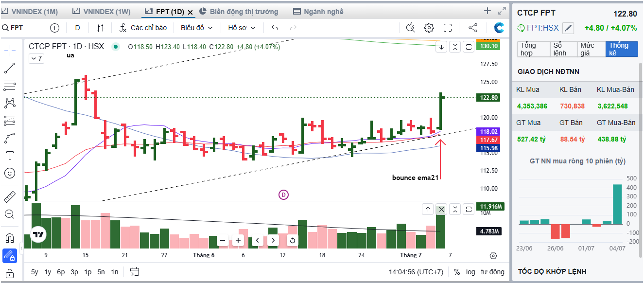Expand the Biểu đồ dropdown
Image resolution: width=644 pixels, height=284 pixels.
196,28
